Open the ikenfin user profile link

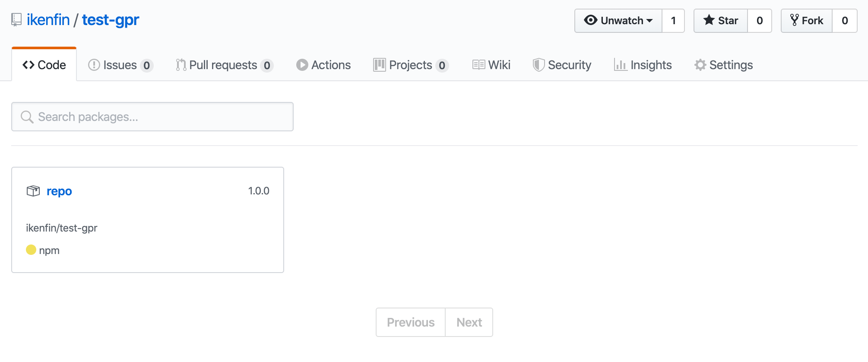(x=48, y=20)
